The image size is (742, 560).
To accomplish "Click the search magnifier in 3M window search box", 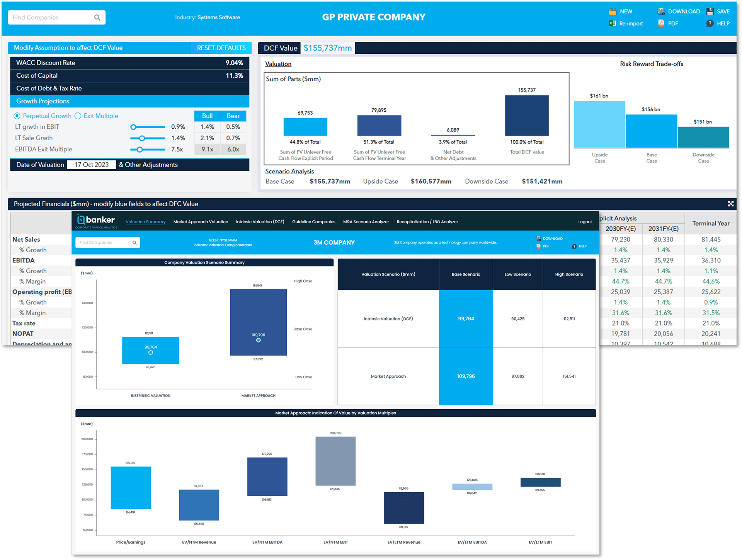I will tap(134, 243).
